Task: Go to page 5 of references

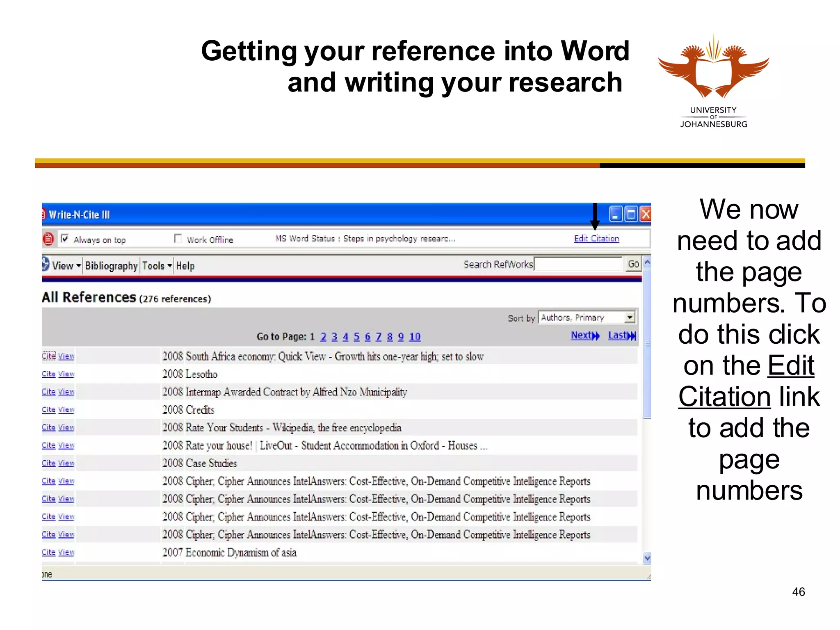Action: click(357, 337)
